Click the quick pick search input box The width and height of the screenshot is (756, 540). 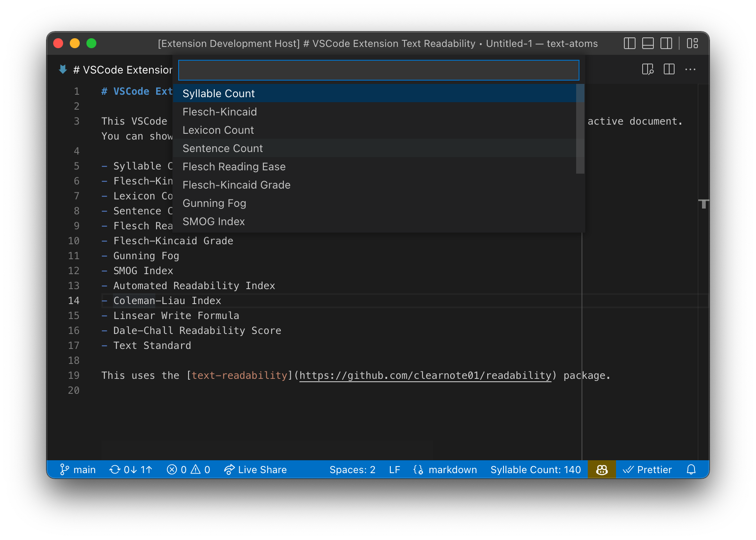tap(378, 70)
